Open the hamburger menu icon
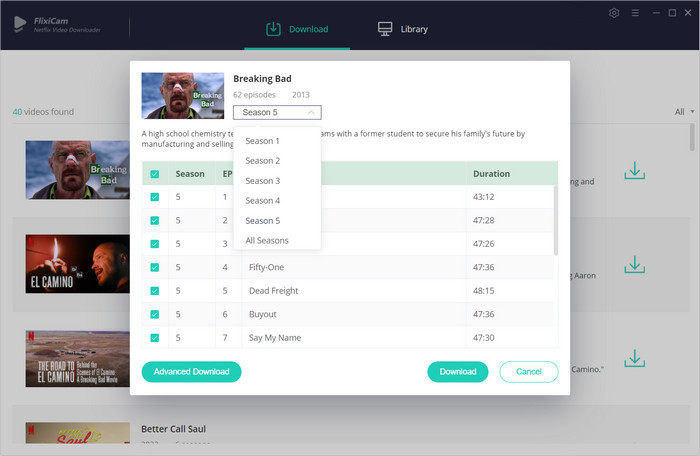 pos(635,13)
